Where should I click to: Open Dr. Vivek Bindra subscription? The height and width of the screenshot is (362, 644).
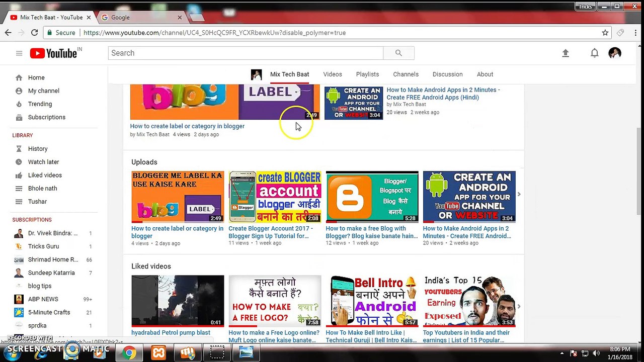click(53, 233)
